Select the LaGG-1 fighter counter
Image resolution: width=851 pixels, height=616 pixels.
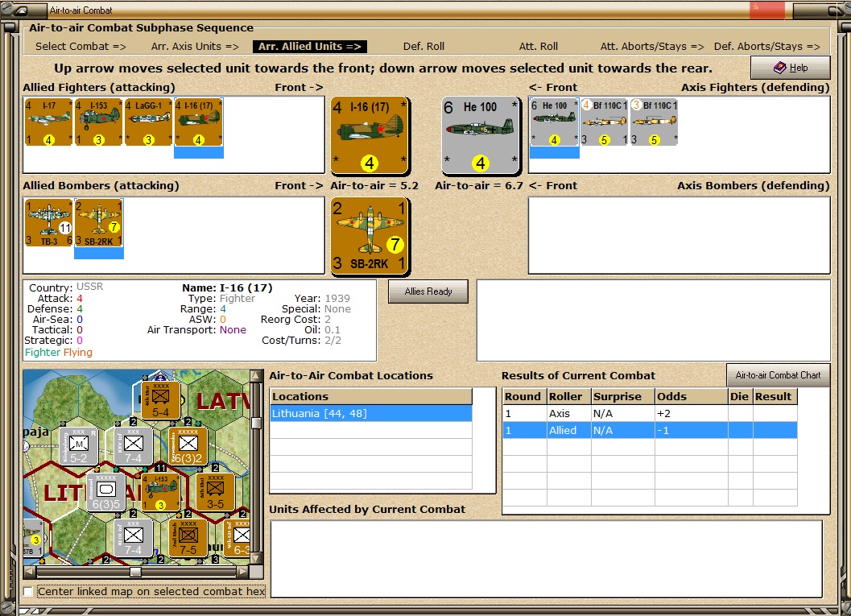(x=148, y=122)
